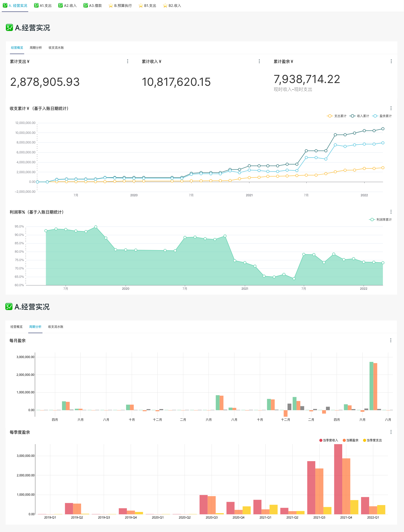Image resolution: width=404 pixels, height=532 pixels.
Task: Click the green chart icon beside A1.支出
Action: [36, 6]
